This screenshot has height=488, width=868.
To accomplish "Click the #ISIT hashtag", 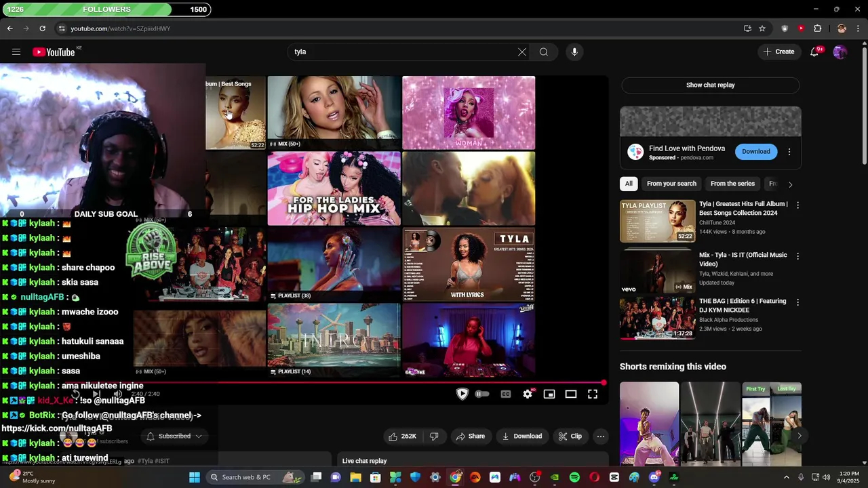I will (163, 461).
